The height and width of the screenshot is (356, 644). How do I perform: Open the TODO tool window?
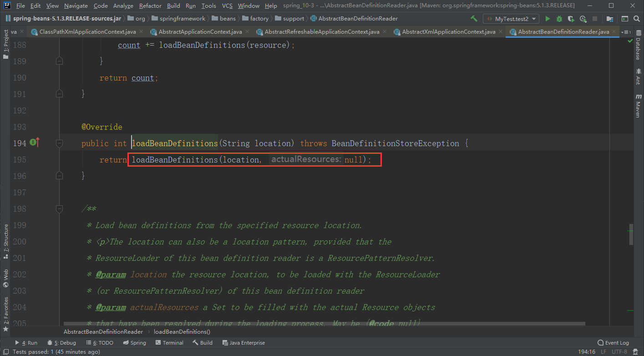click(99, 343)
